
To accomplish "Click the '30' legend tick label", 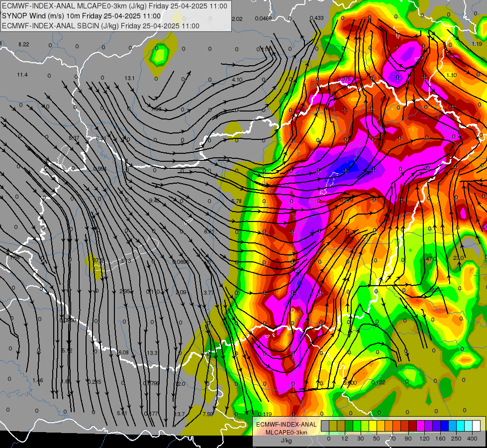I will point(361,439).
